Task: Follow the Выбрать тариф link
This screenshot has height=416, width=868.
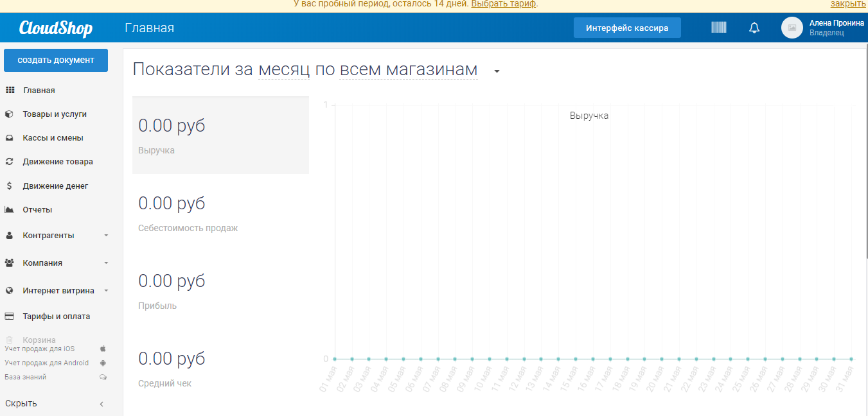Action: tap(503, 4)
